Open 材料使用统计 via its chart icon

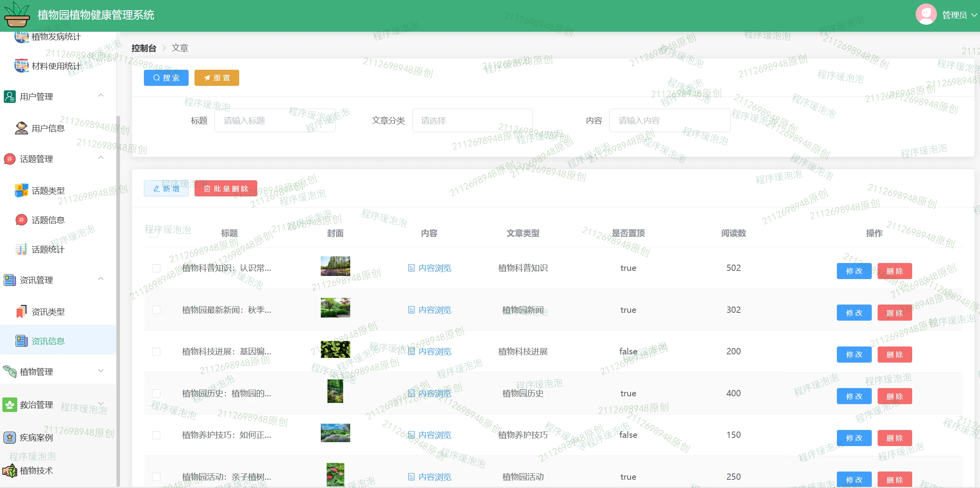[21, 65]
